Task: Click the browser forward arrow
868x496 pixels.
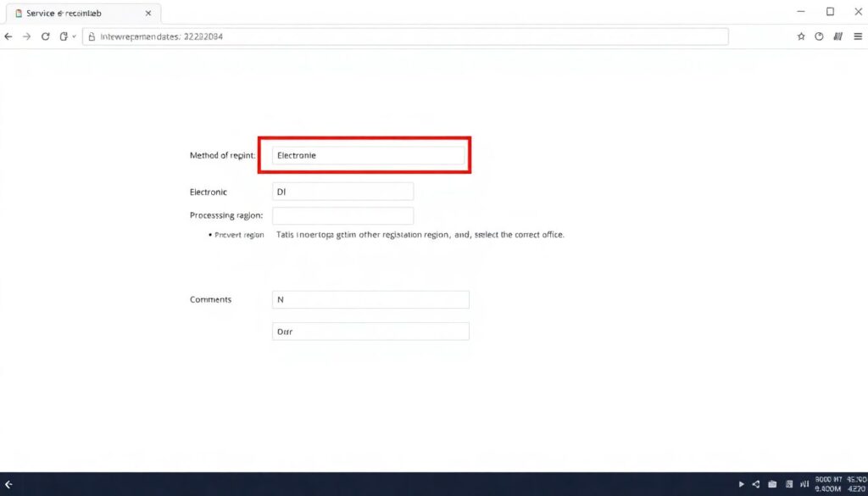Action: [x=26, y=37]
